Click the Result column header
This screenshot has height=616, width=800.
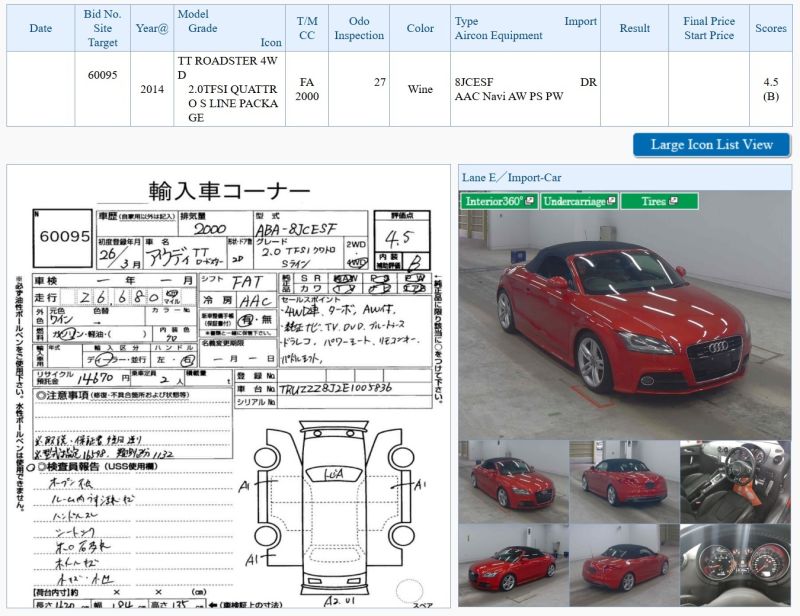[x=635, y=29]
